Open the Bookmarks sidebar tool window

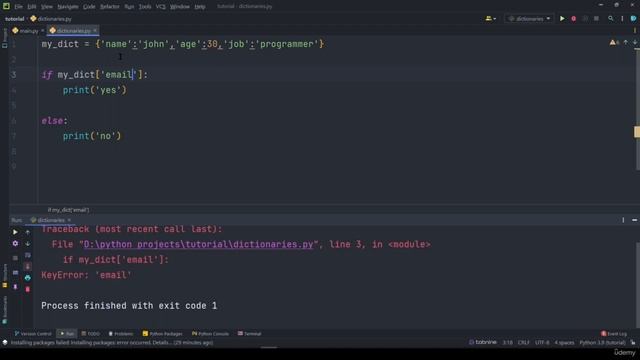pyautogui.click(x=4, y=310)
